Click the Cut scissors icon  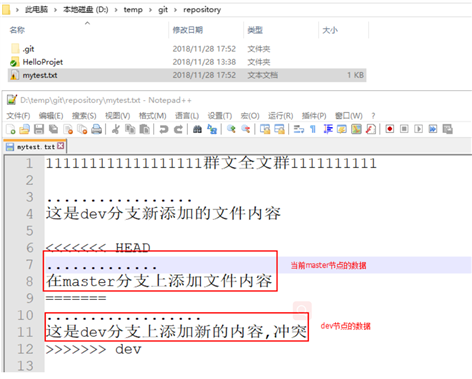coord(116,129)
